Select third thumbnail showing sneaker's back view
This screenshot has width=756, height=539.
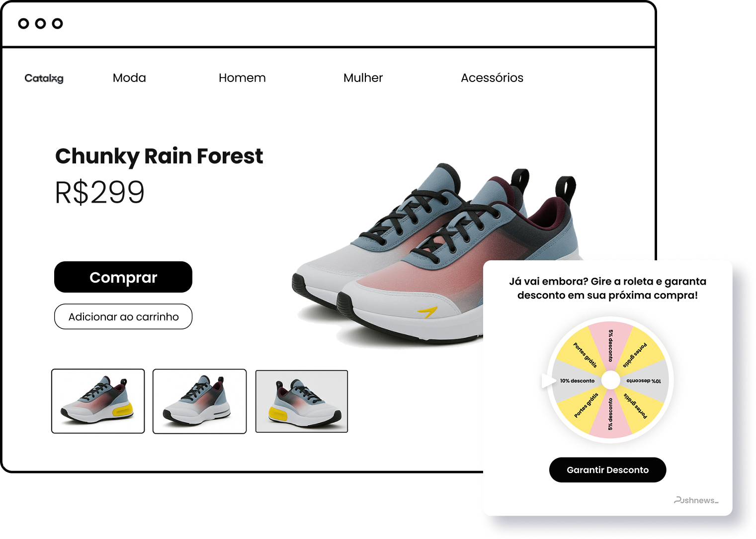click(x=302, y=401)
